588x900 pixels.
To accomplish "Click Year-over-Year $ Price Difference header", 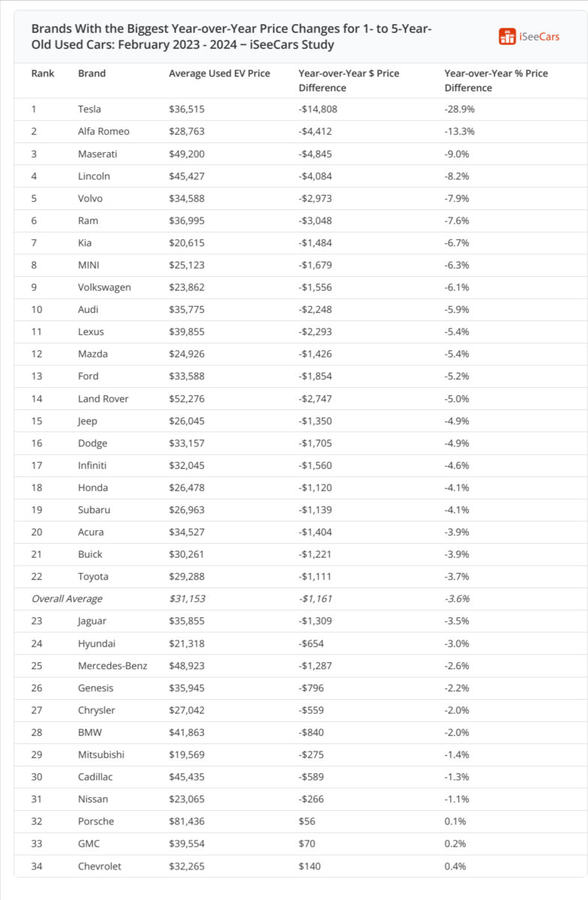I will point(349,80).
